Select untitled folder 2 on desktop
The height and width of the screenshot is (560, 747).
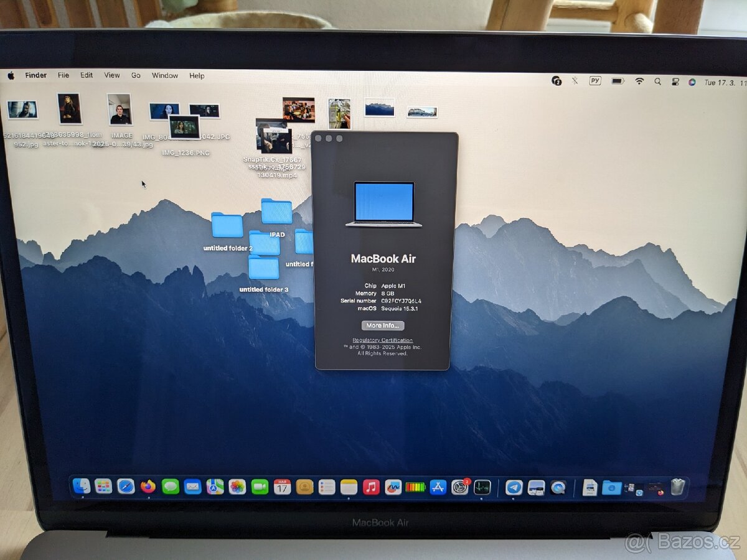tap(227, 225)
